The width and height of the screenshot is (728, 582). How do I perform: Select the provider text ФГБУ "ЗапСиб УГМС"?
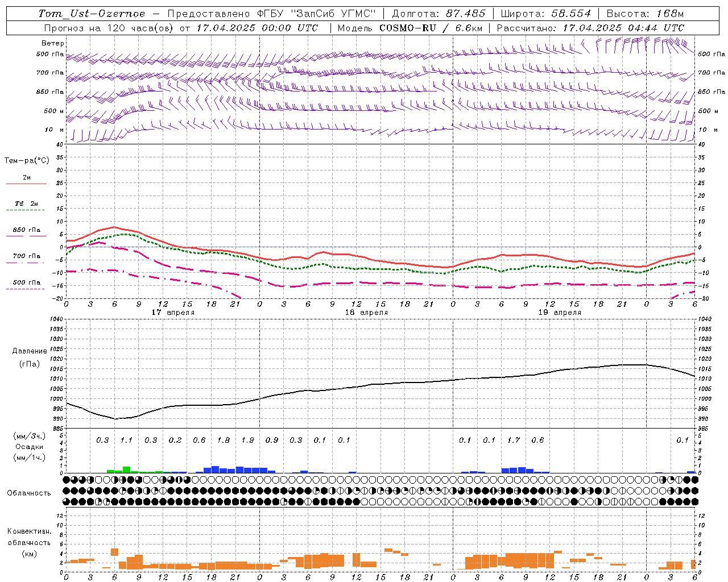coord(317,14)
